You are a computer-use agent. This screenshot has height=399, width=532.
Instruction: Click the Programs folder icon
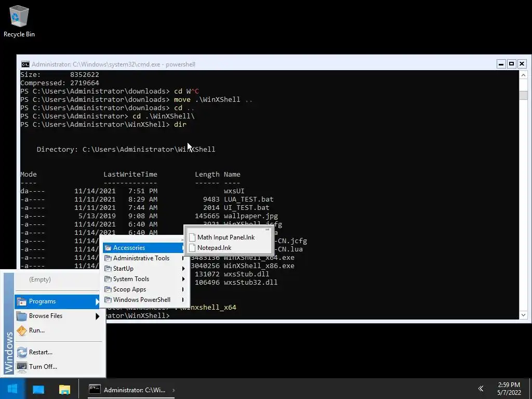coord(22,301)
